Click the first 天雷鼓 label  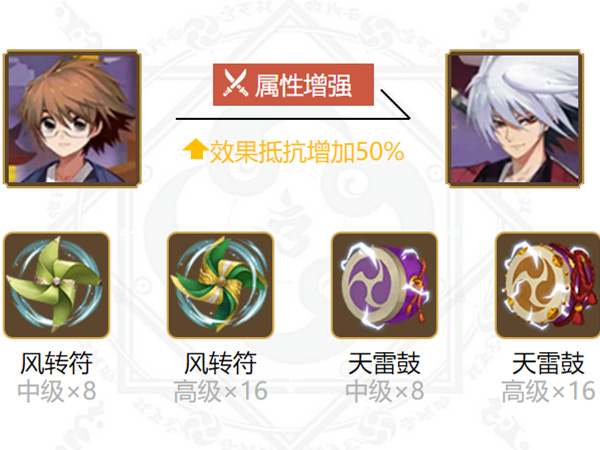pos(384,363)
